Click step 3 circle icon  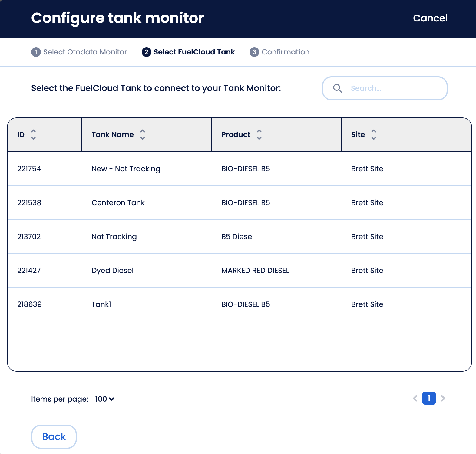[254, 52]
